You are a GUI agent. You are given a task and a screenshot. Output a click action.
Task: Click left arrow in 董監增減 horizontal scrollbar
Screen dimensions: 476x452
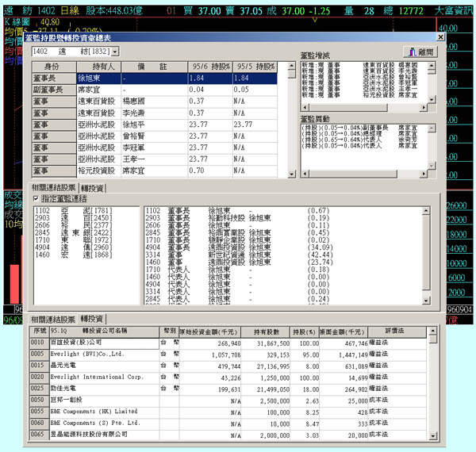pyautogui.click(x=305, y=107)
